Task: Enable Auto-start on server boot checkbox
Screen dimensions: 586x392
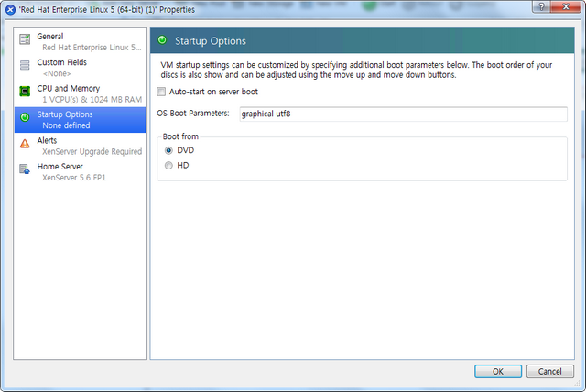Action: (161, 92)
